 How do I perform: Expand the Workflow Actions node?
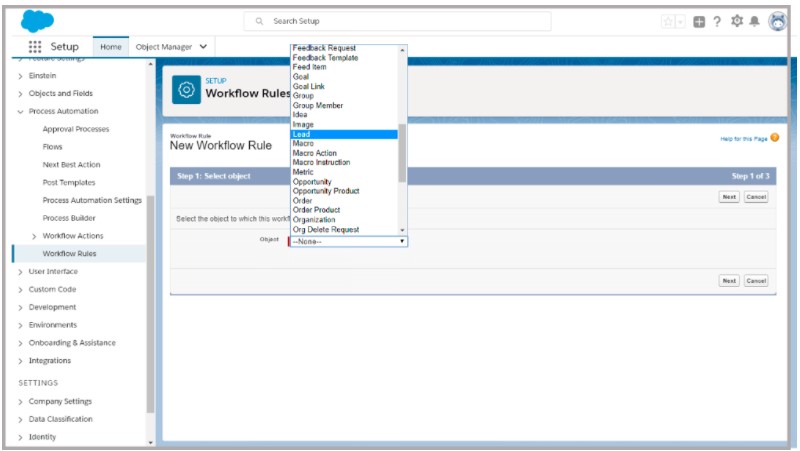34,236
